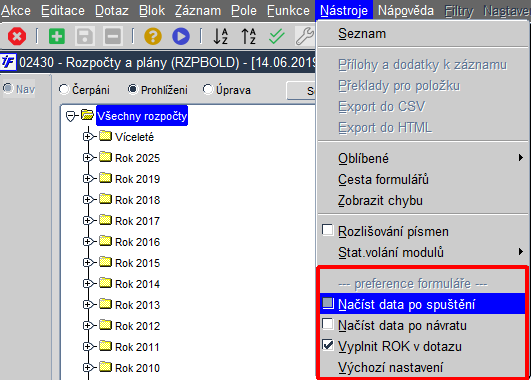Click the folder icon beside Rok 2014
Viewport: 531px width, 380px height.
click(x=105, y=283)
